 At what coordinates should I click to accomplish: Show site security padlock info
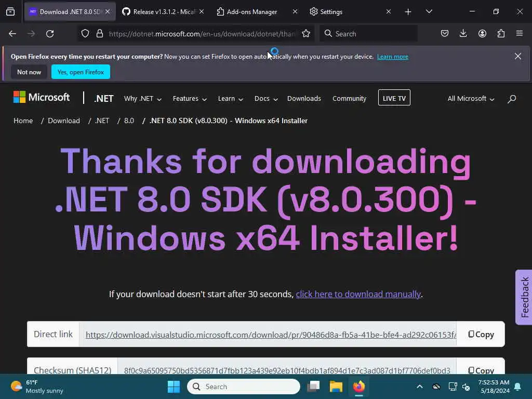[99, 34]
